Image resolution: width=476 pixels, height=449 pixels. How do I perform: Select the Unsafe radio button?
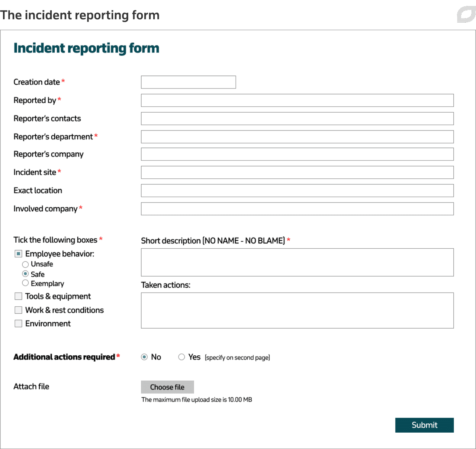click(x=25, y=264)
